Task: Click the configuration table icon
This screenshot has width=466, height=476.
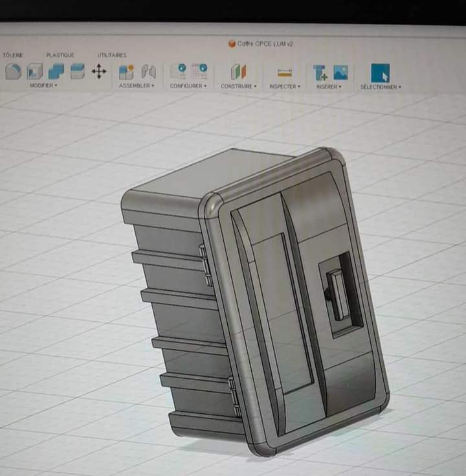Action: click(x=199, y=71)
